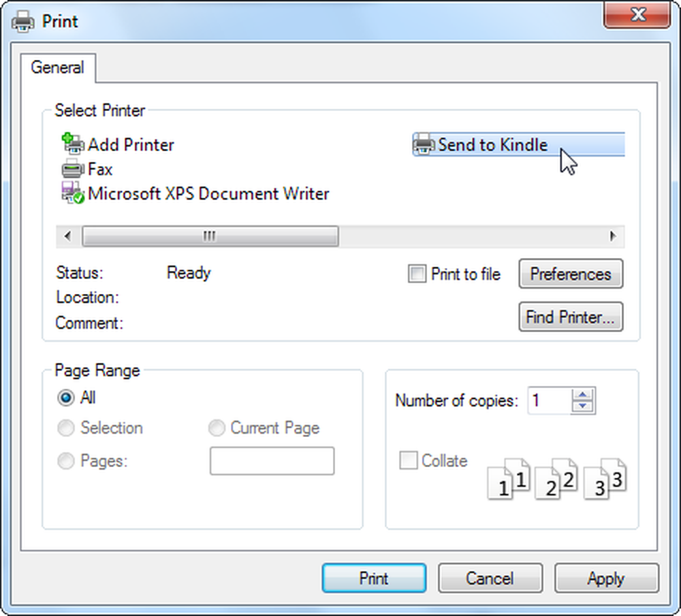
Task: Choose Send to Kindle text
Action: point(492,144)
